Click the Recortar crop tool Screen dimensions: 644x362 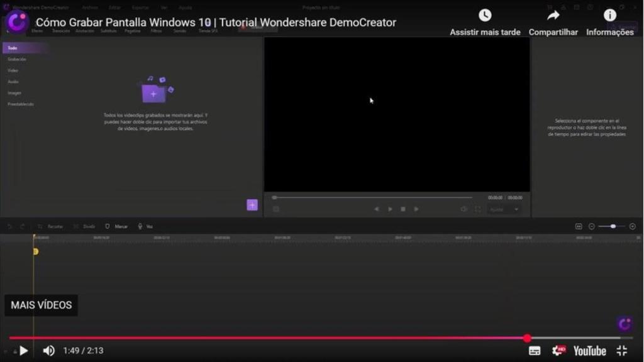50,226
